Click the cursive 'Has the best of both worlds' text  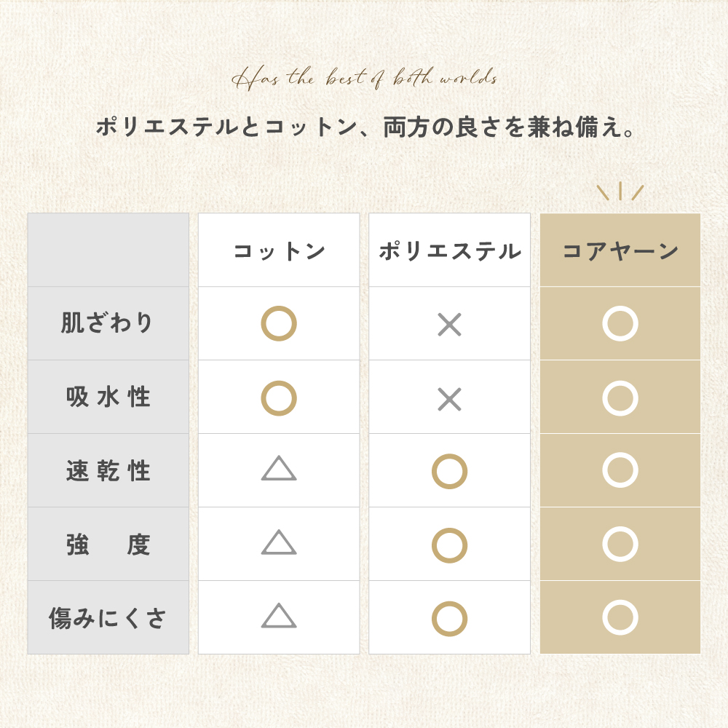coord(365,78)
